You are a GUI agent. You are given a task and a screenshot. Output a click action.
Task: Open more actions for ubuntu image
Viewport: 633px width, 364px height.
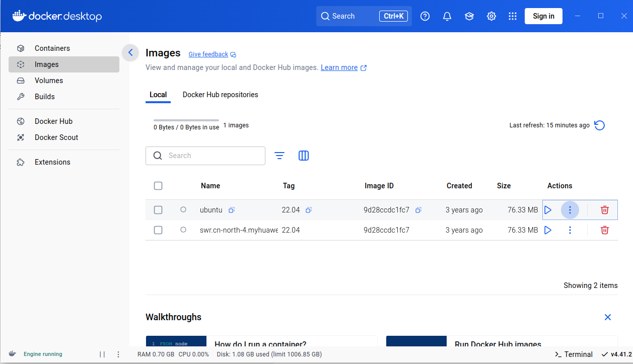click(570, 210)
